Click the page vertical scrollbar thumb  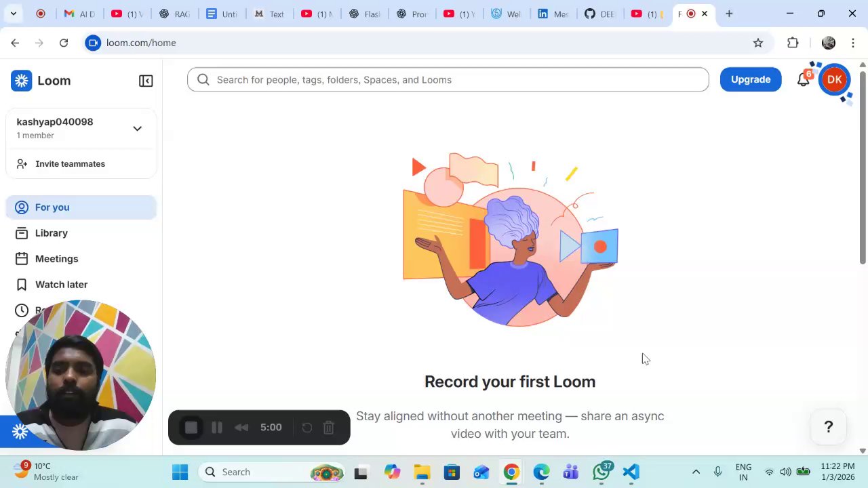(863, 166)
